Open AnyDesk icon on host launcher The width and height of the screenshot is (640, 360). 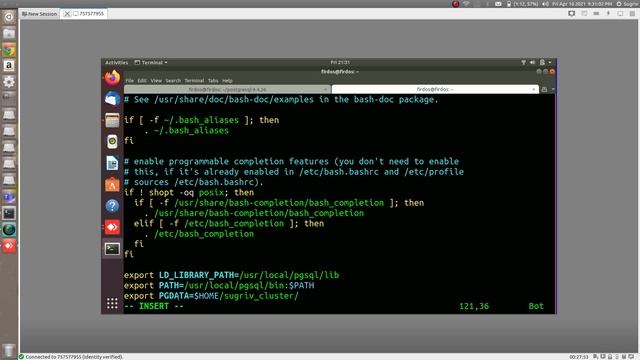coord(9,246)
